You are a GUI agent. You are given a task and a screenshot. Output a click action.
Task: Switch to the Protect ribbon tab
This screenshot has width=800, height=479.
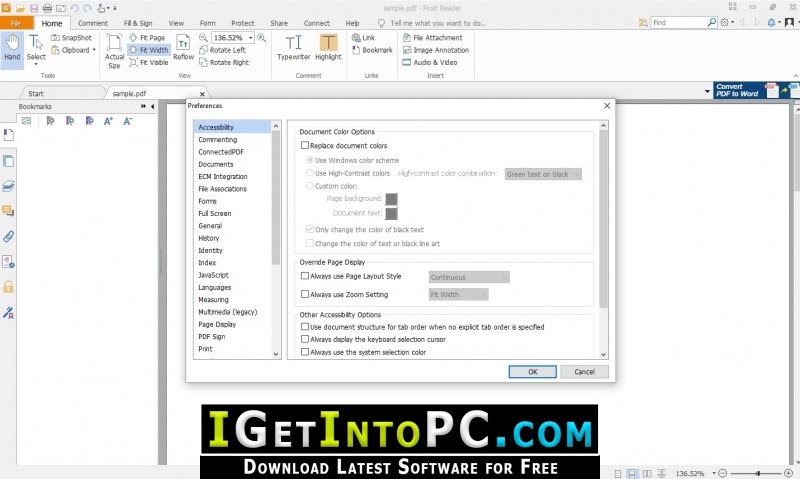[x=242, y=23]
